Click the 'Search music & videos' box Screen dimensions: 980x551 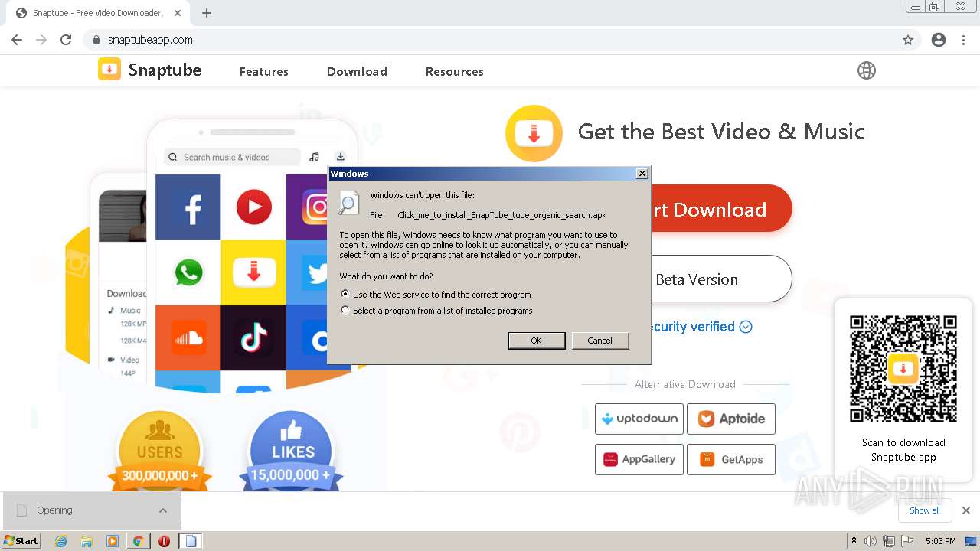click(233, 157)
